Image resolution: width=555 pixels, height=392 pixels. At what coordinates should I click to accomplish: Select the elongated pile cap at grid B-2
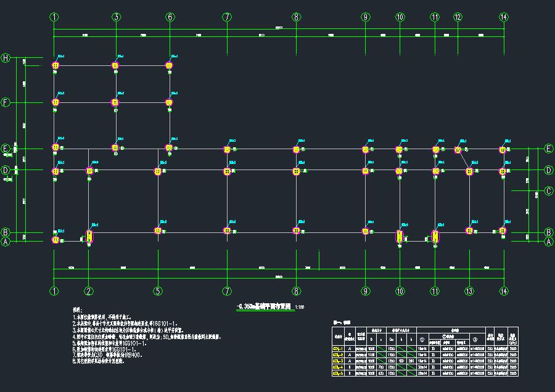point(89,236)
